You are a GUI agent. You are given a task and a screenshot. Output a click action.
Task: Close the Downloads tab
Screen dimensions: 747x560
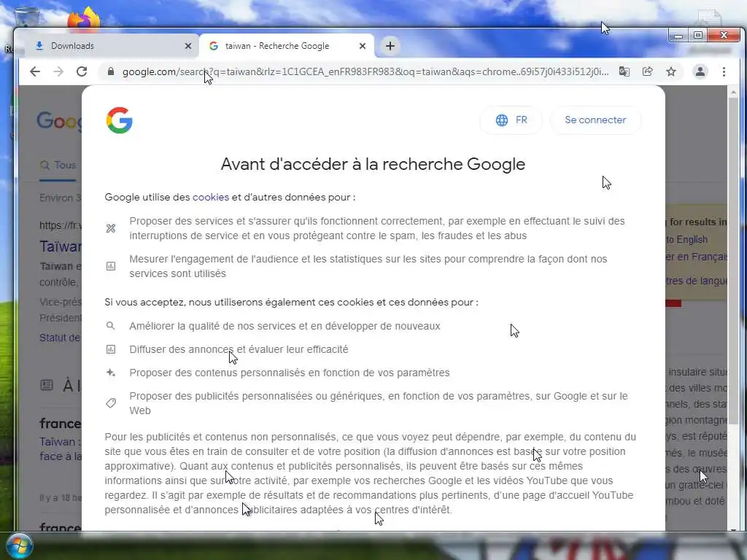pos(187,46)
